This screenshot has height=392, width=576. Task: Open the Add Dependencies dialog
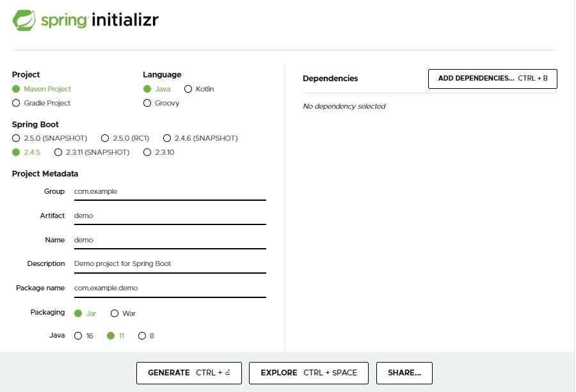[x=493, y=79]
